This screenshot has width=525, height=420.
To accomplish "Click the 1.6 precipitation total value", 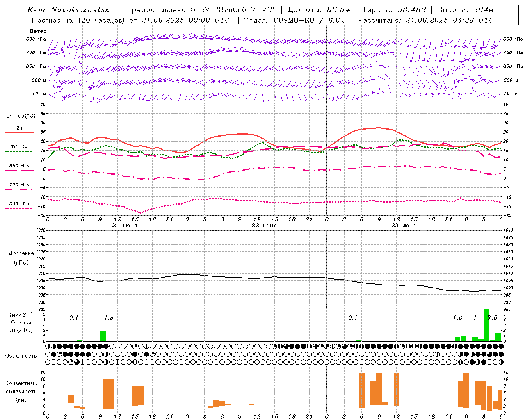I will [457, 318].
